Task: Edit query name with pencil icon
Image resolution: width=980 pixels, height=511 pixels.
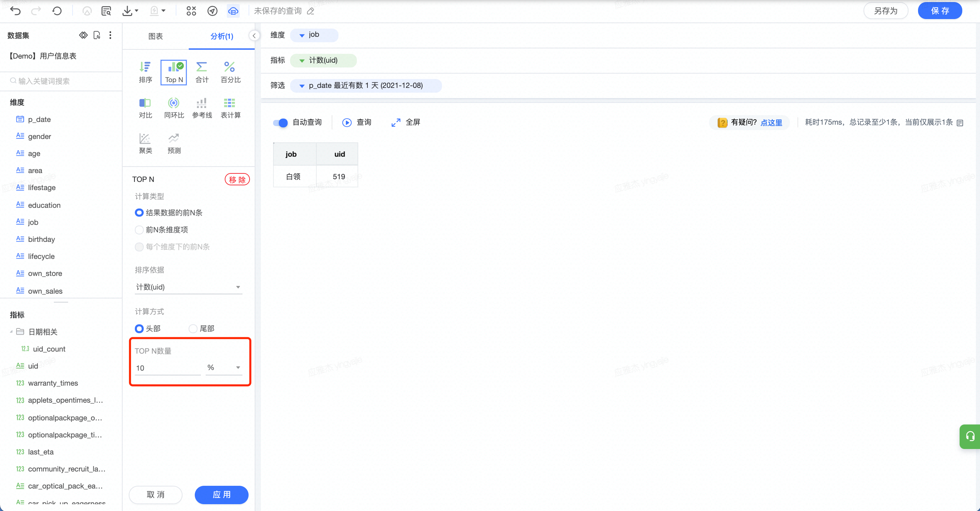Action: (311, 11)
